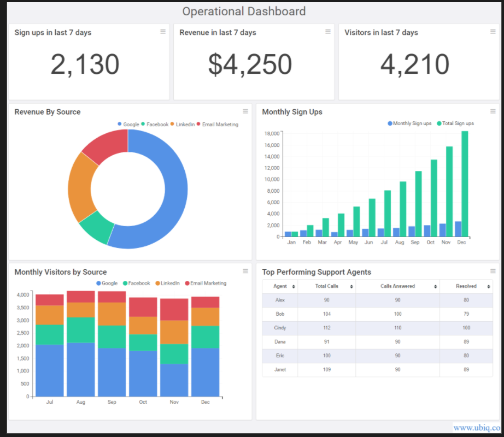Screen dimensions: 504x437
Task: Toggle Google legend in Revenue By Source
Action: [x=128, y=124]
